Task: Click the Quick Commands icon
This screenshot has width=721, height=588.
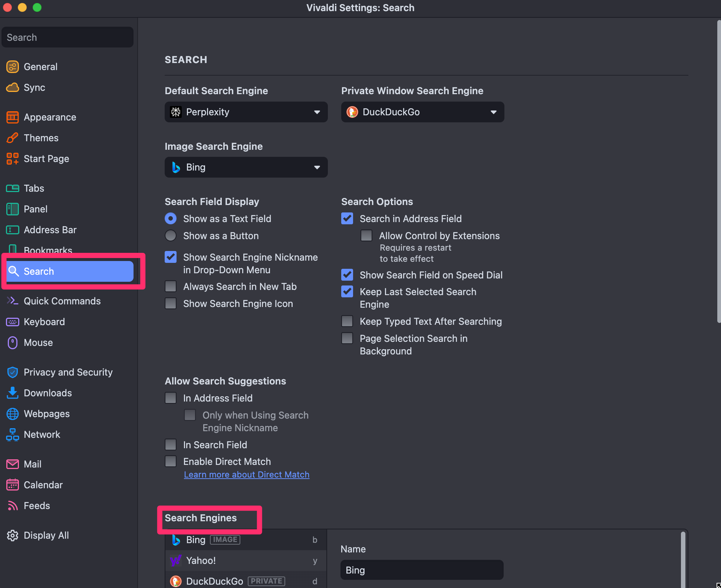Action: (13, 301)
